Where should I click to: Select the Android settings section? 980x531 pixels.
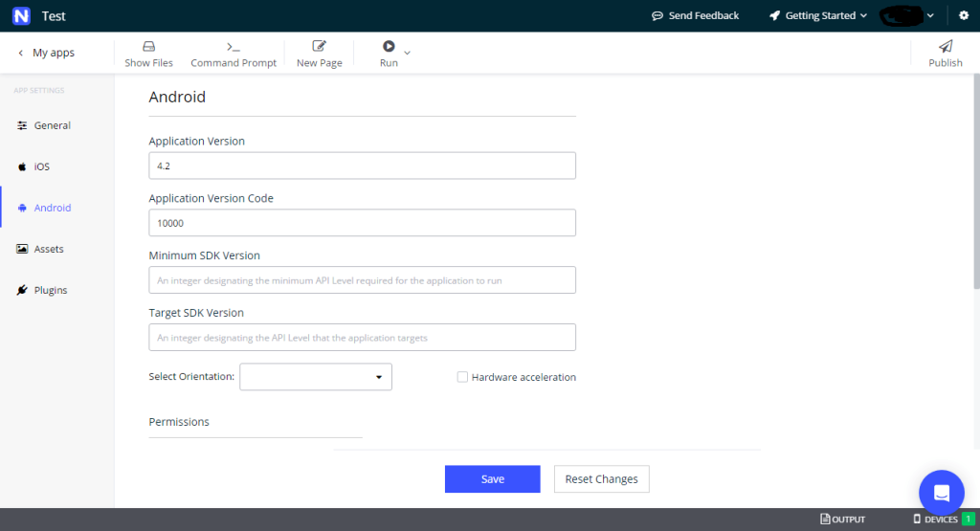coord(44,208)
